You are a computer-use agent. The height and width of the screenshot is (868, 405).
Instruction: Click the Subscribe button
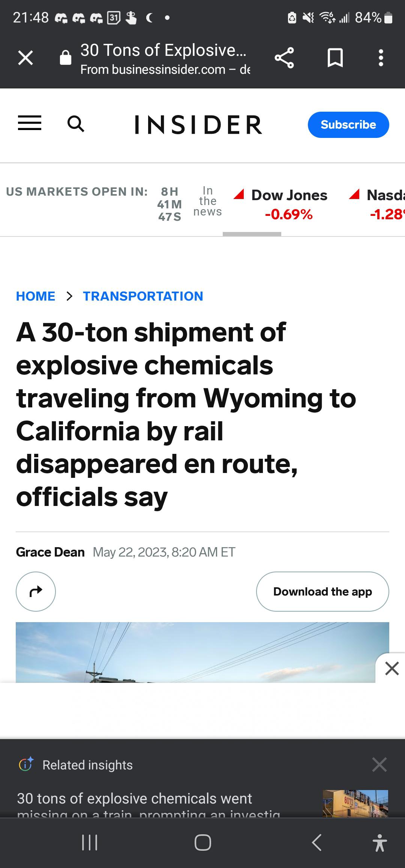tap(348, 125)
